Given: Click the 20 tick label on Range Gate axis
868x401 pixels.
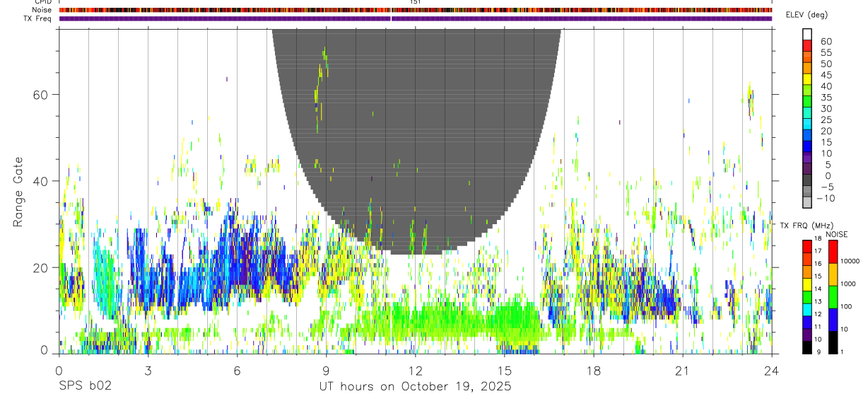Looking at the screenshot, I should [x=41, y=267].
